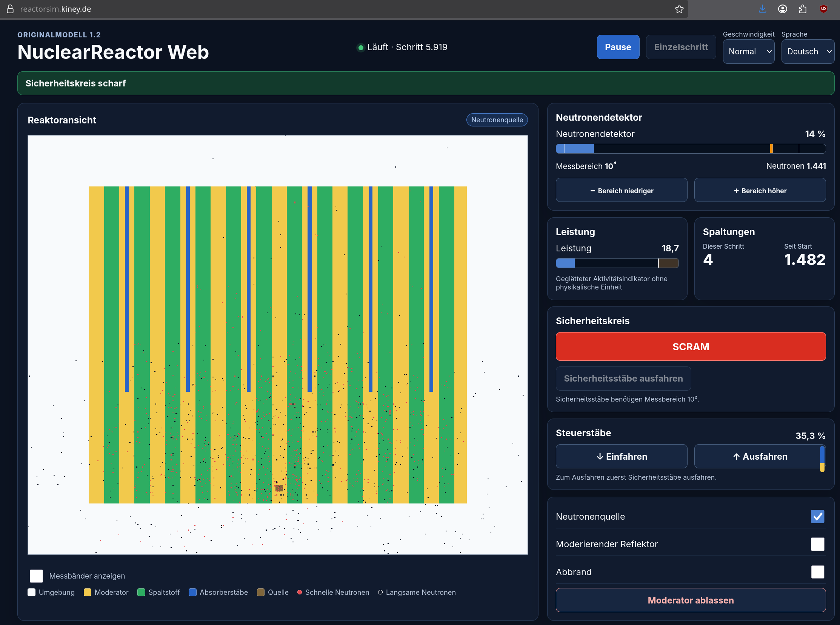Click the Einzelschritt button

click(681, 47)
